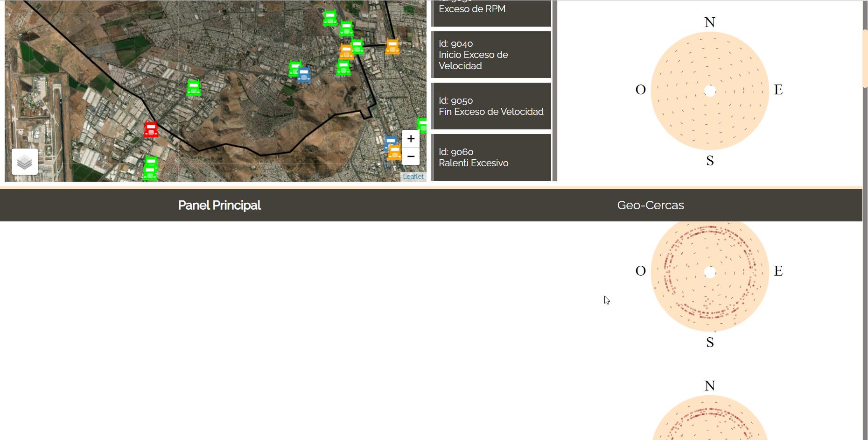Select the red truck marker on the map

point(151,129)
